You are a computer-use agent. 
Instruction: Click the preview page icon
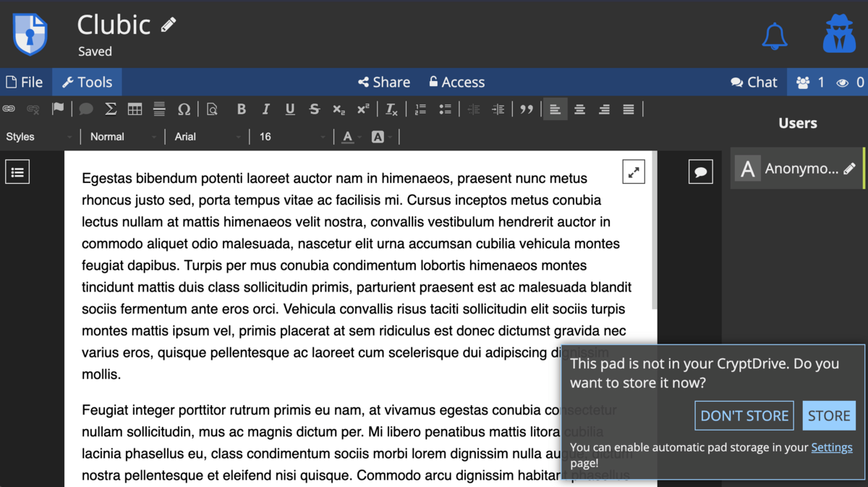212,109
